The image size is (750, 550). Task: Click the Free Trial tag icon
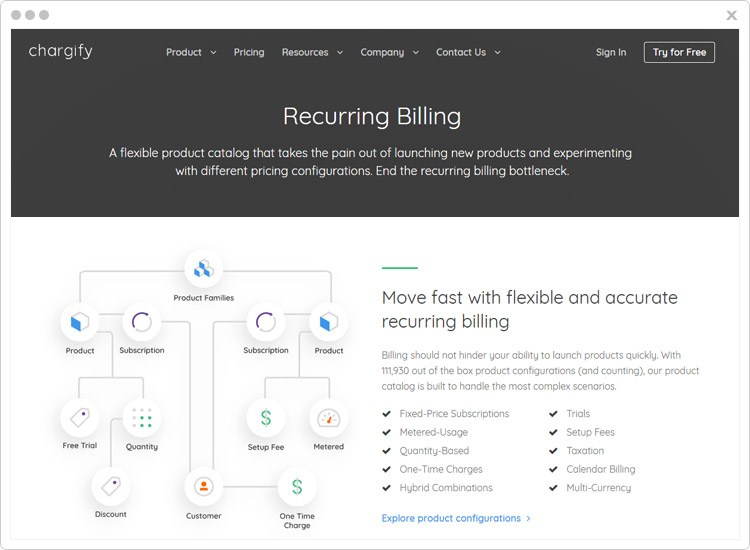point(80,418)
